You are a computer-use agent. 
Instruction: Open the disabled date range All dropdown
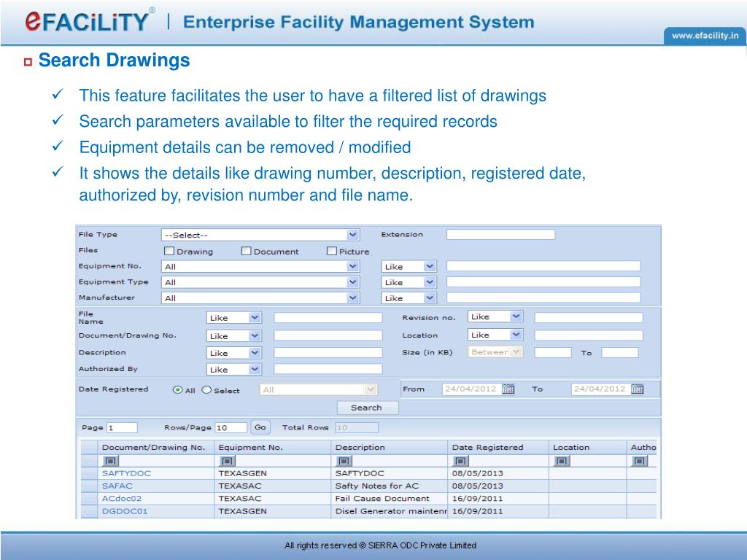[318, 389]
